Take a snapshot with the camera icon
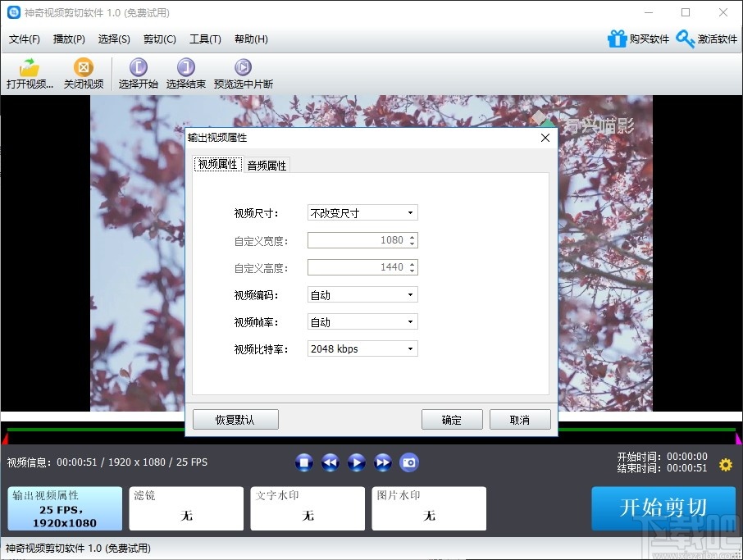This screenshot has width=743, height=560. point(408,462)
